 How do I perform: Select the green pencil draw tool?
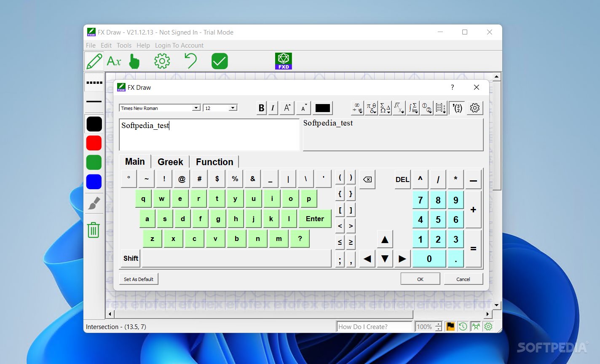(x=94, y=61)
